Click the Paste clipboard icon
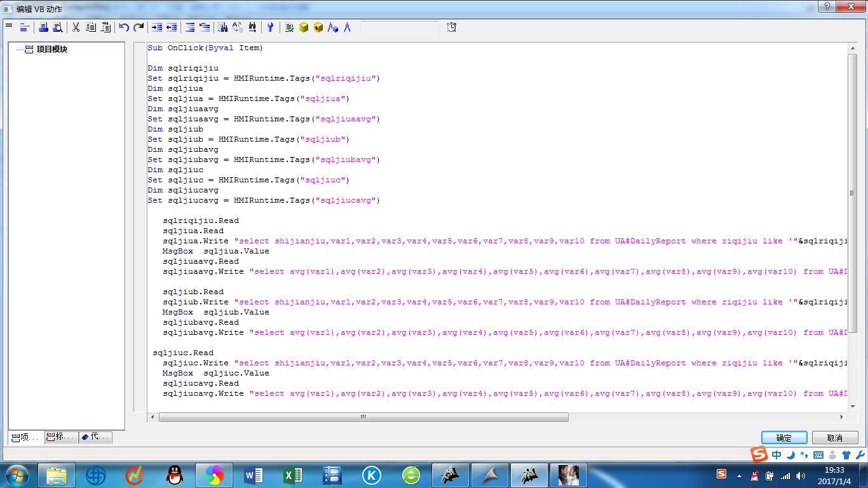 click(x=106, y=27)
